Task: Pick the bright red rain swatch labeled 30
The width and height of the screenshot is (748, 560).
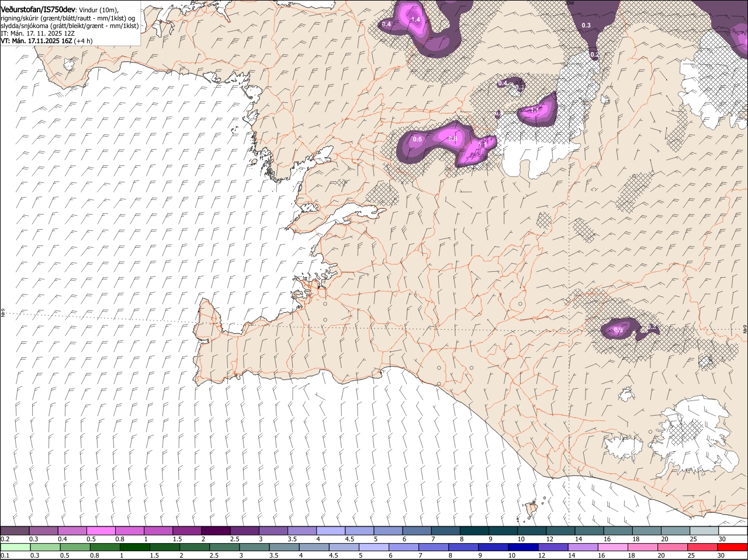Action: (732, 547)
